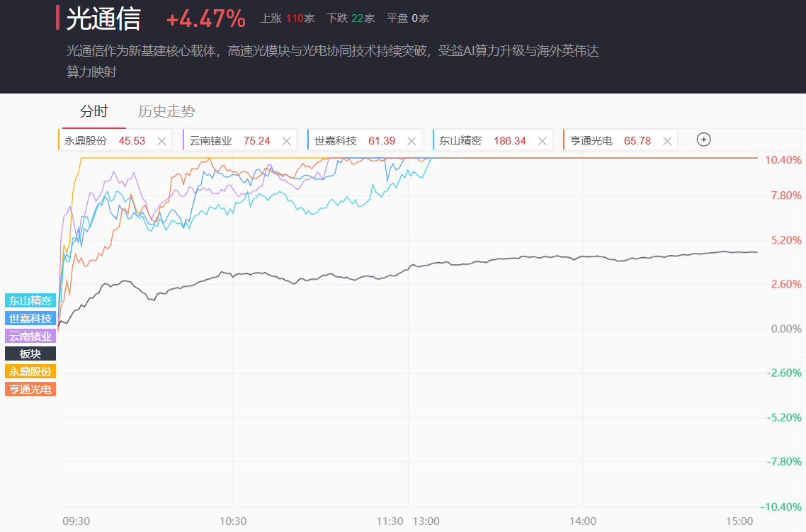Remove 云南锗业 from the comparison chips
This screenshot has height=532, width=806.
pyautogui.click(x=287, y=141)
